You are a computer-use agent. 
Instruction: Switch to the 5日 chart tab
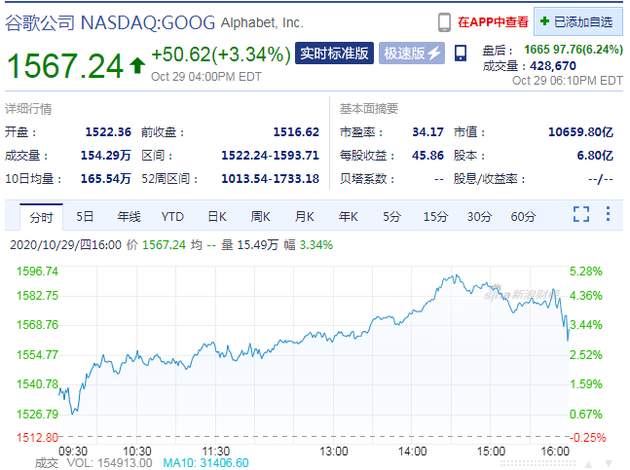click(x=85, y=216)
